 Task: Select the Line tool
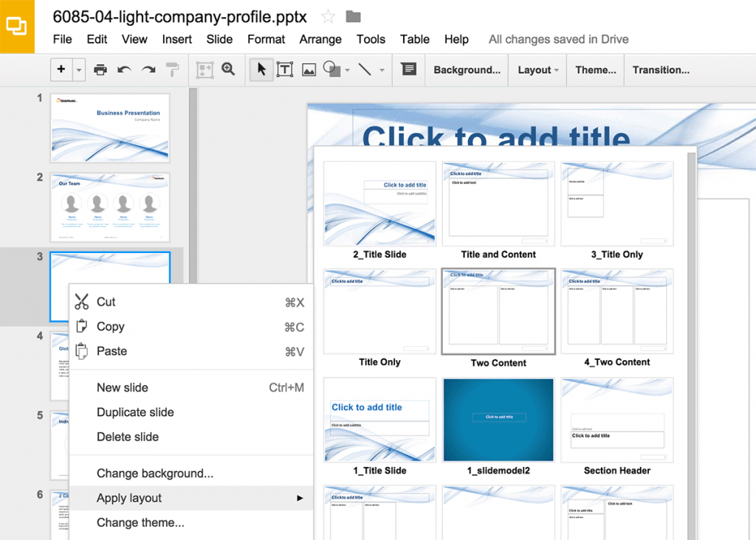(x=365, y=69)
